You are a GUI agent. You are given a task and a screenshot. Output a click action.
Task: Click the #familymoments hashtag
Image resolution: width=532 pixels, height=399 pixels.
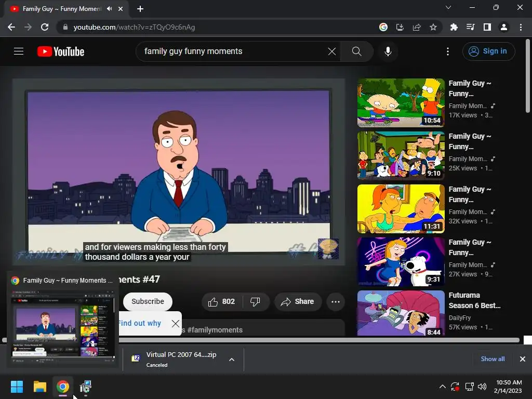coord(215,330)
